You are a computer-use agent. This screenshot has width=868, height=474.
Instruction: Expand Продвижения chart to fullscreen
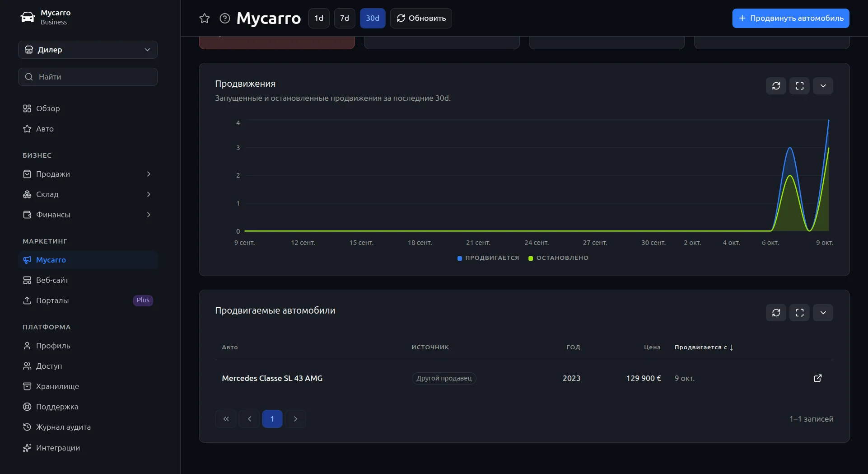click(x=800, y=86)
